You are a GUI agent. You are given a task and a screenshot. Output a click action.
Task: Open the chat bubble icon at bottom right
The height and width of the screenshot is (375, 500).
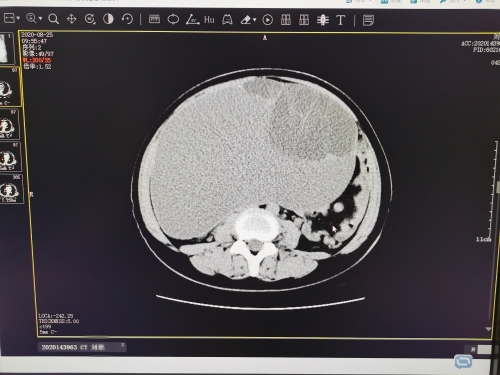pos(463,361)
